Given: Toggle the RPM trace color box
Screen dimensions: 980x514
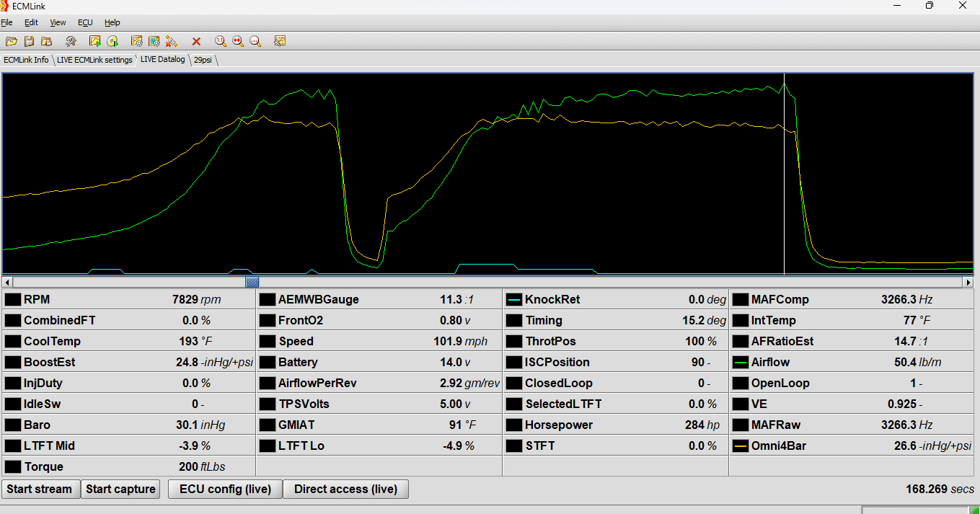Looking at the screenshot, I should [13, 299].
